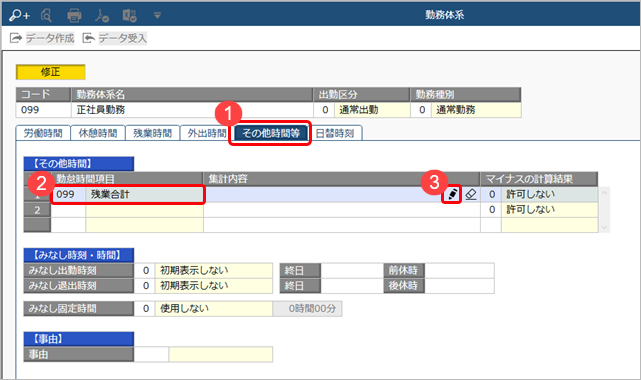Click みなし退出時刻 初期表示しない option

(x=214, y=286)
